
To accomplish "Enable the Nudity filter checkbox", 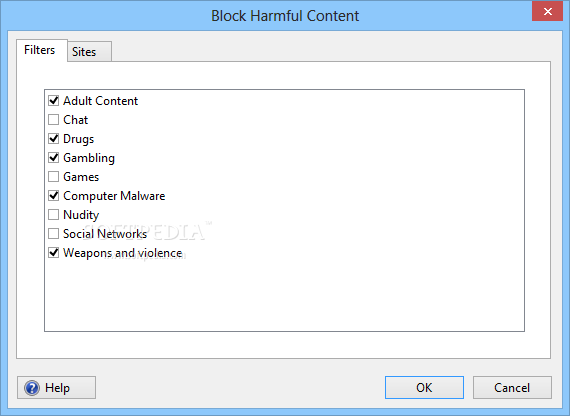I will pyautogui.click(x=53, y=215).
